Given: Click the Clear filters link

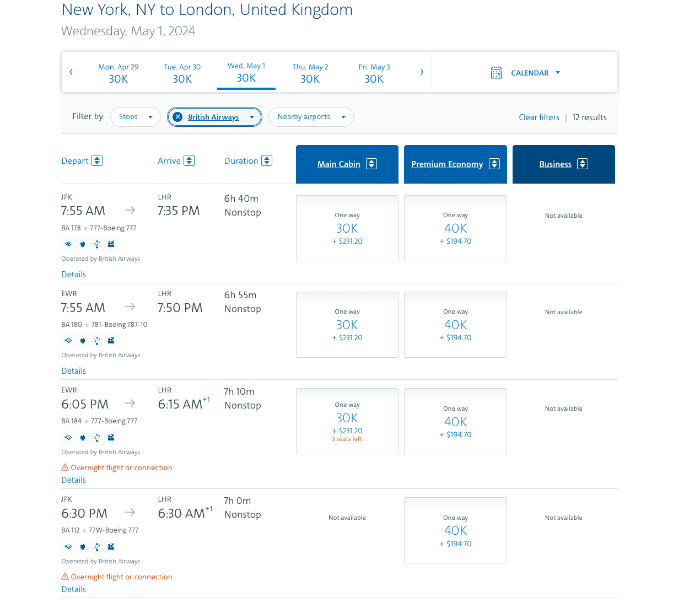Looking at the screenshot, I should coord(539,117).
